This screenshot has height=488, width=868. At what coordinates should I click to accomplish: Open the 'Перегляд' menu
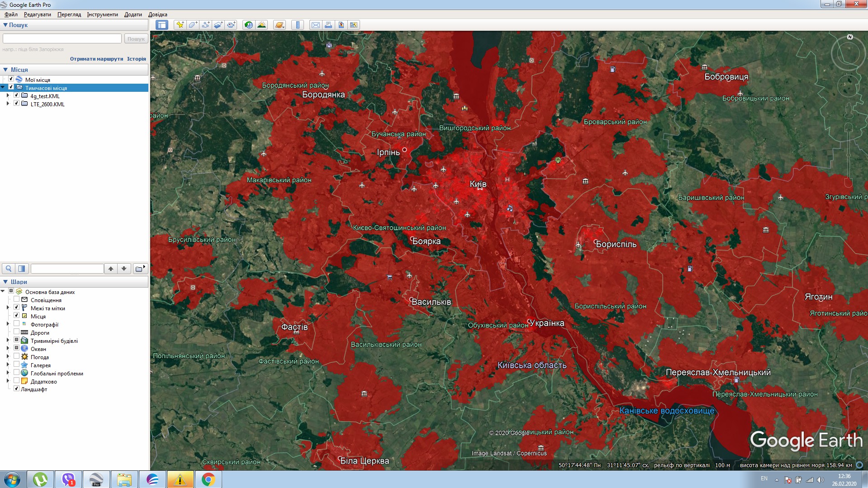coord(69,14)
